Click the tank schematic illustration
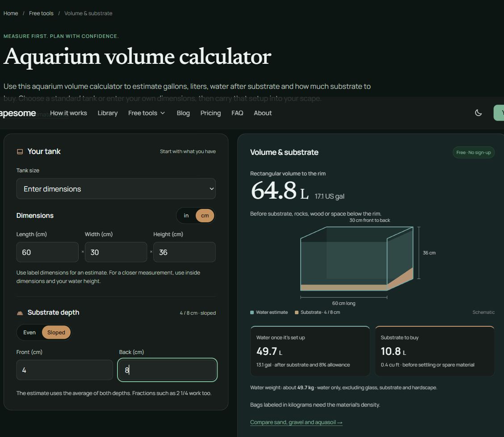 click(357, 258)
